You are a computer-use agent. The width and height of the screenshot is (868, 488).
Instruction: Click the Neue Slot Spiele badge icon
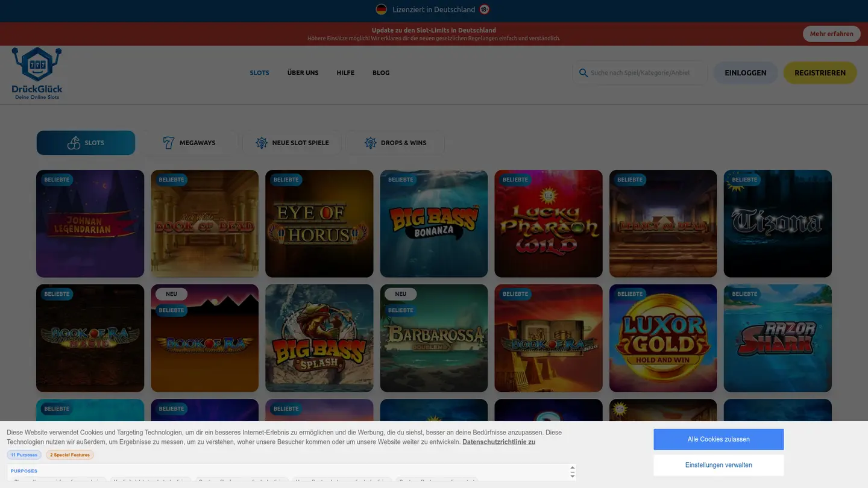click(262, 143)
